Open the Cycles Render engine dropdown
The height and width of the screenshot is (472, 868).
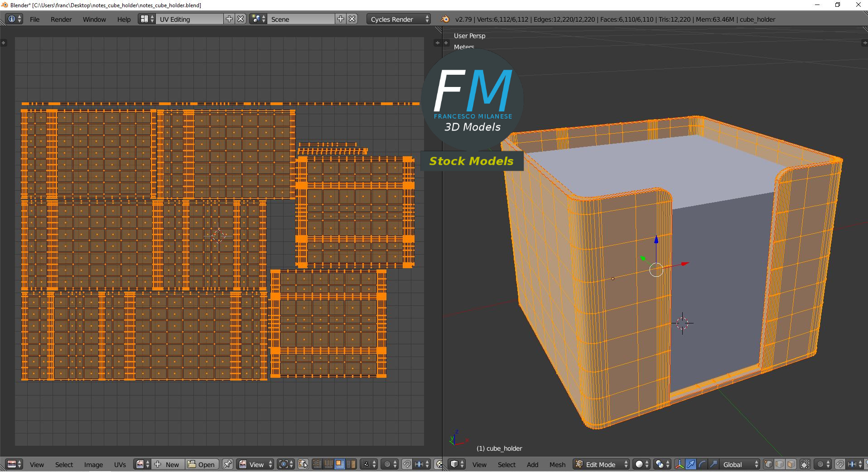(x=399, y=19)
